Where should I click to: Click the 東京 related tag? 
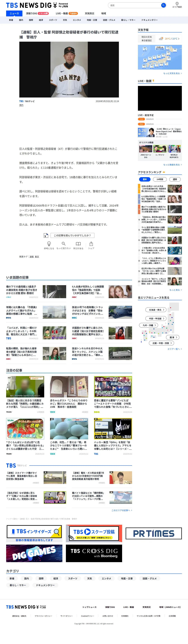[37, 257]
